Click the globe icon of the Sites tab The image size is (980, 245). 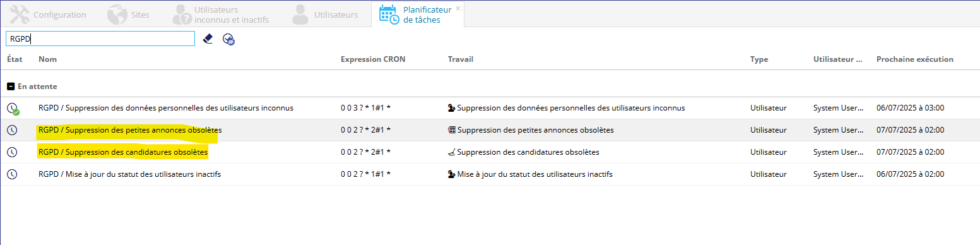pyautogui.click(x=117, y=15)
